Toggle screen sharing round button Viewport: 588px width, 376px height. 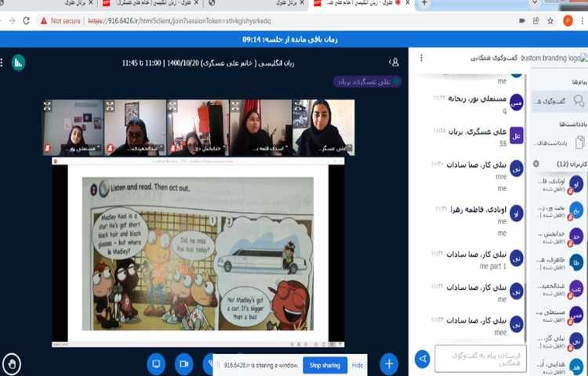click(156, 363)
